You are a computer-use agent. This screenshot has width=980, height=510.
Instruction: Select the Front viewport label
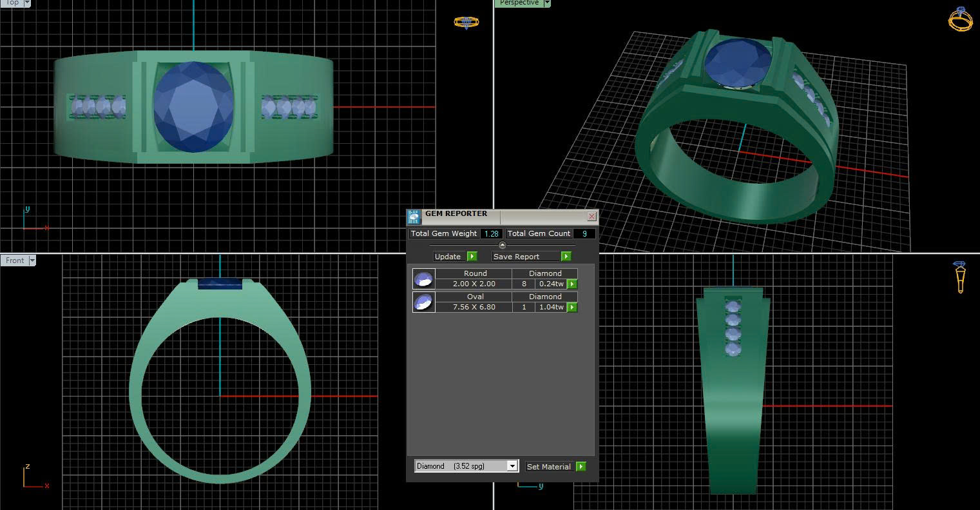point(14,260)
